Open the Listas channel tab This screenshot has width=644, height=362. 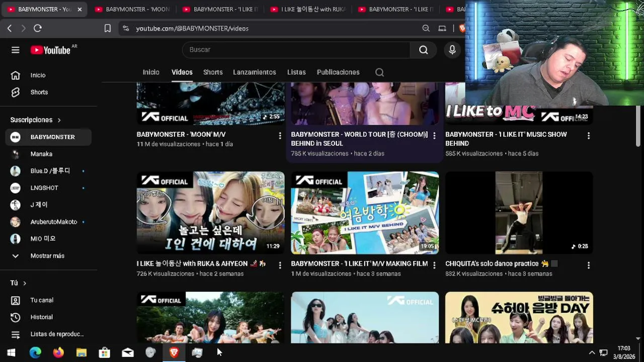coord(296,72)
